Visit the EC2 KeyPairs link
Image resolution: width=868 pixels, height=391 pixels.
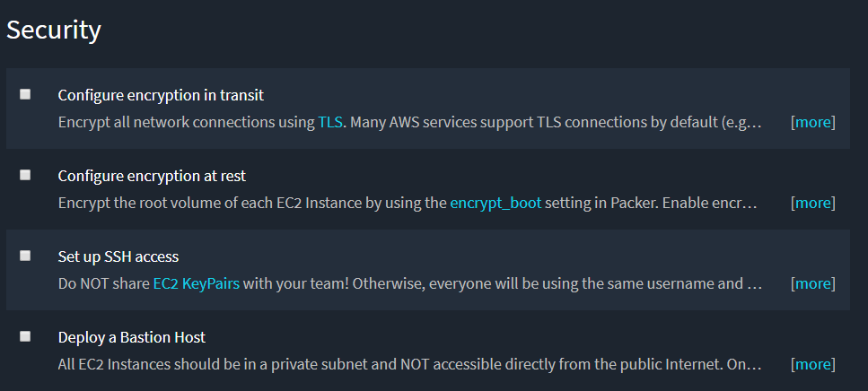point(197,283)
